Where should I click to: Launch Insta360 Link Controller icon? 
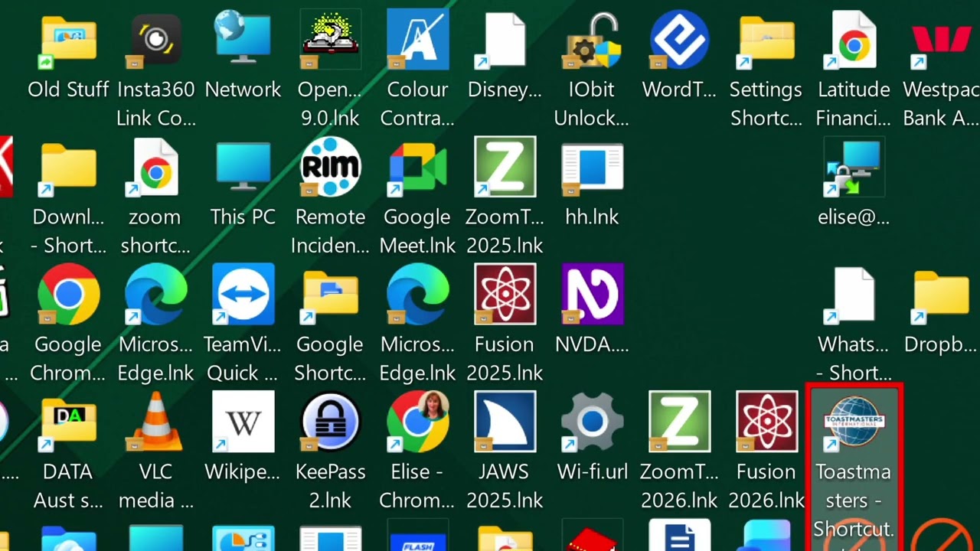coord(156,40)
